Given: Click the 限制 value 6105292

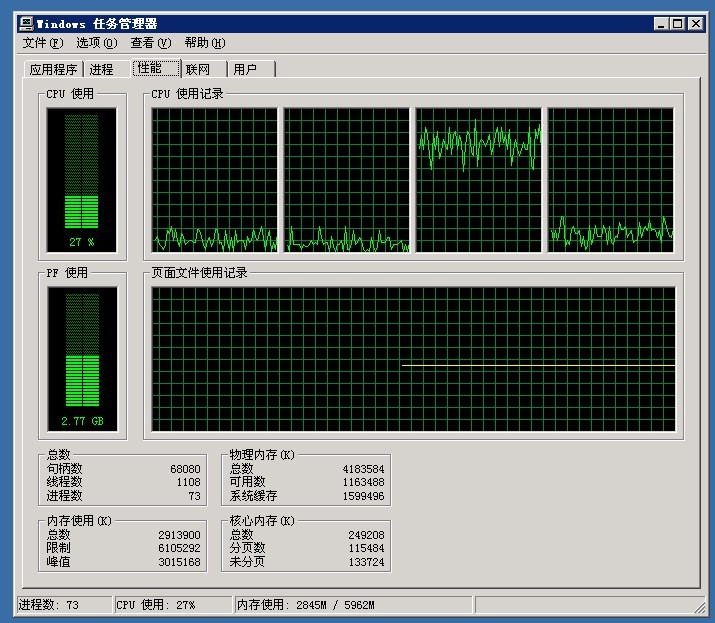Looking at the screenshot, I should 179,548.
